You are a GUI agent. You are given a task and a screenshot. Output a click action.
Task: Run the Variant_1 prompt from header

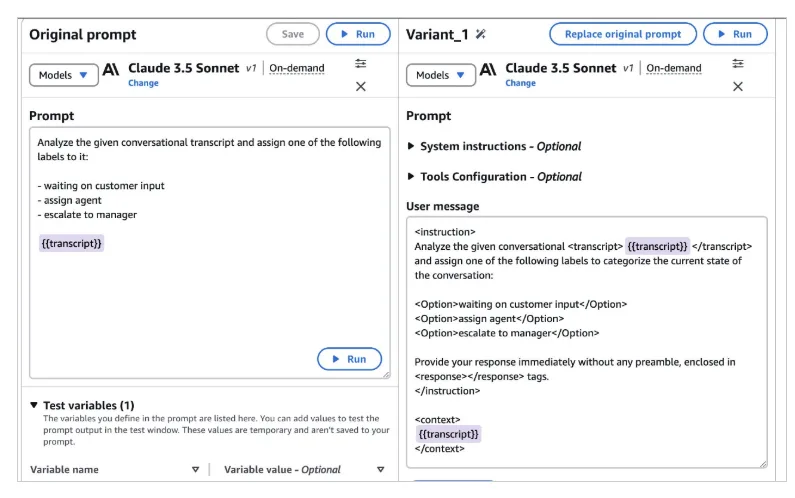[735, 34]
